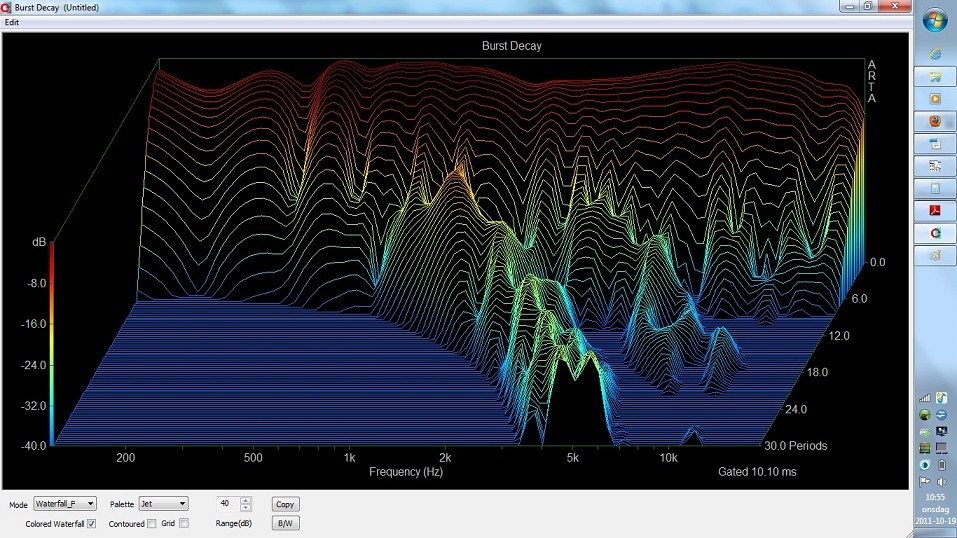The image size is (957, 538).
Task: Enable the Grid checkbox
Action: click(184, 523)
